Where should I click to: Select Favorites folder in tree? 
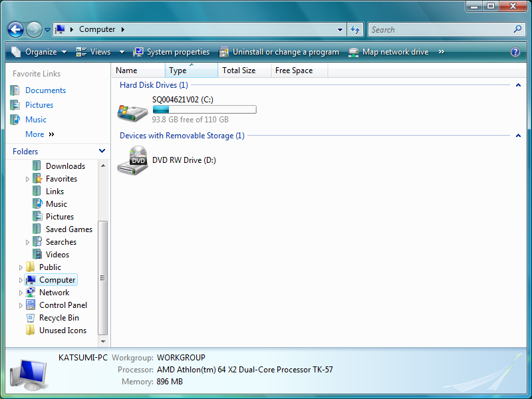pyautogui.click(x=61, y=178)
